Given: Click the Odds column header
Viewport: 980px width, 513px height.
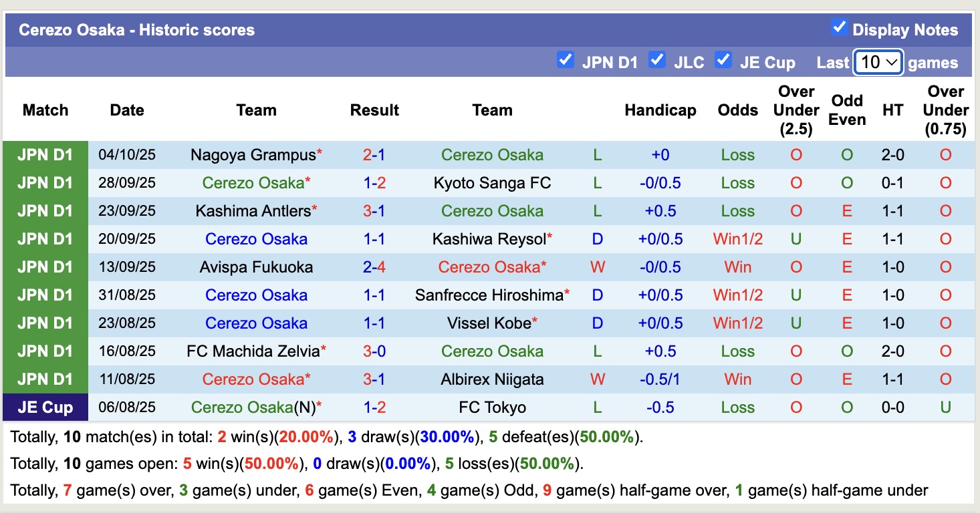Looking at the screenshot, I should pyautogui.click(x=738, y=110).
